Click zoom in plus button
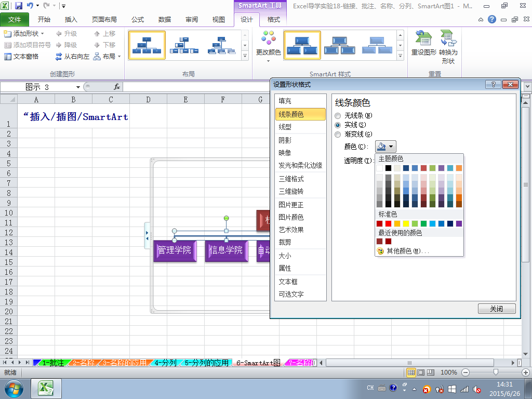 coord(526,373)
